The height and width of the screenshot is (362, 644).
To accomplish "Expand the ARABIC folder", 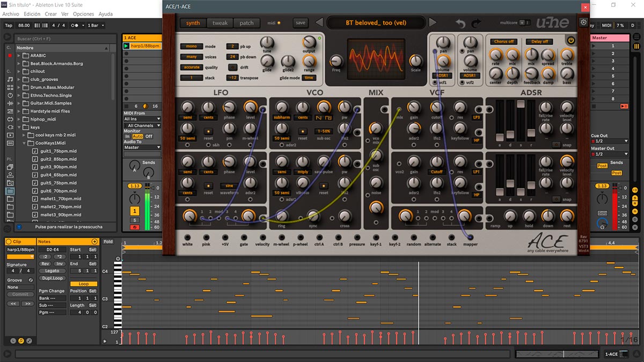I will tap(19, 55).
